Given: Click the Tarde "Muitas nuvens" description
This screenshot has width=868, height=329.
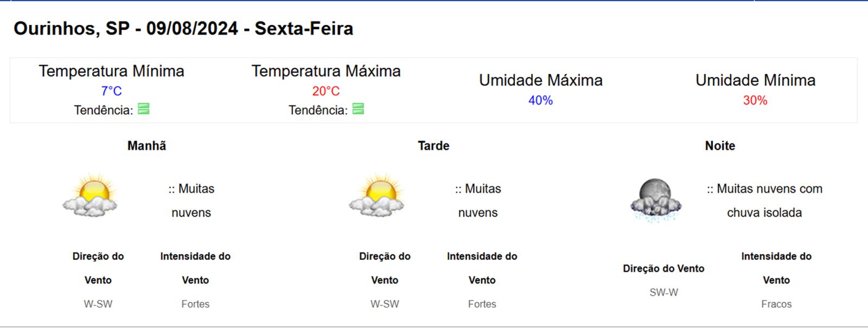Looking at the screenshot, I should coord(478,201).
